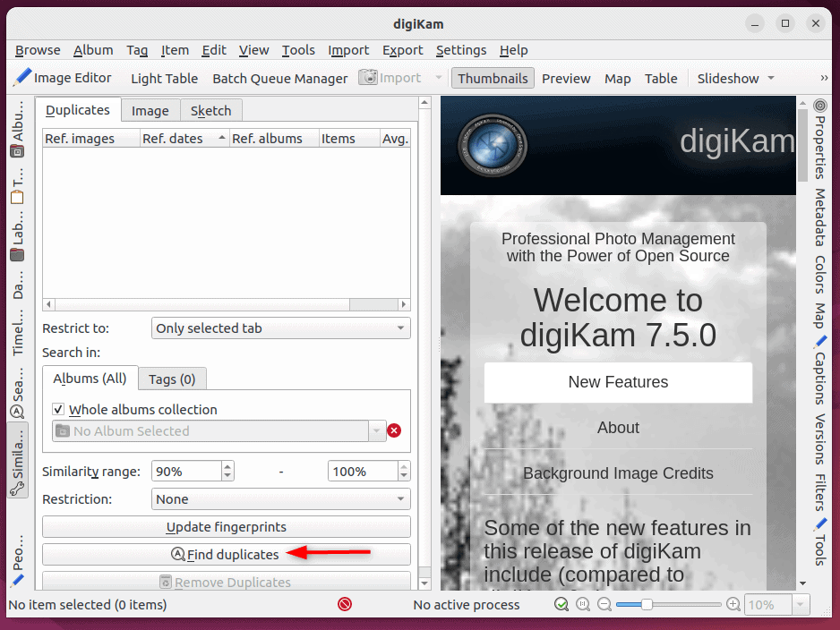Open the Image Editor
This screenshot has height=630, width=840.
[x=63, y=78]
